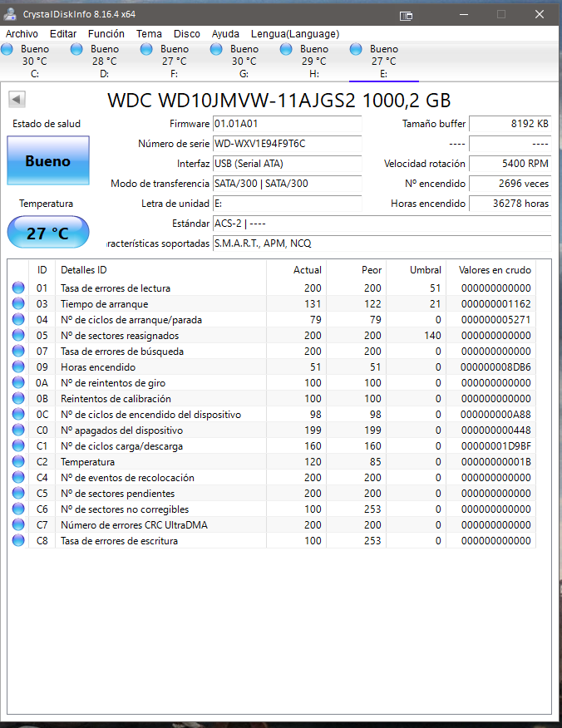Click the serial number field WD-WXV1E94F9T6C
The image size is (562, 728).
pyautogui.click(x=287, y=144)
